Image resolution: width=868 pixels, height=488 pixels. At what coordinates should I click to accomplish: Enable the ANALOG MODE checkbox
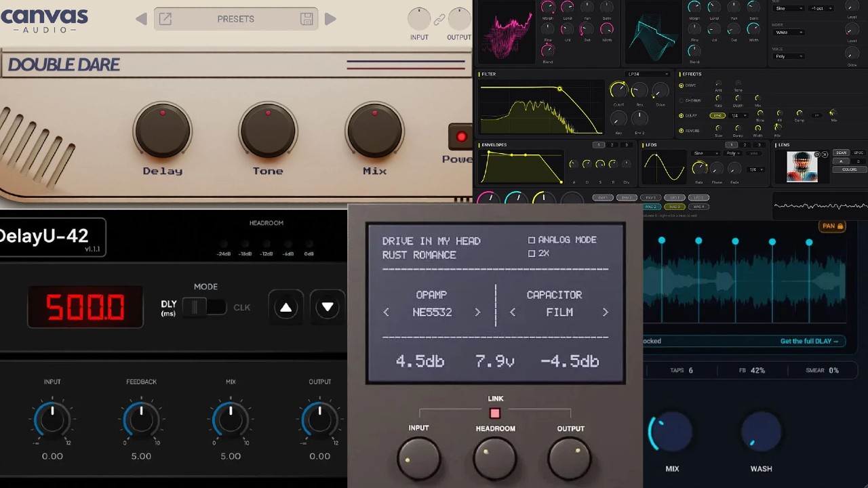point(532,240)
